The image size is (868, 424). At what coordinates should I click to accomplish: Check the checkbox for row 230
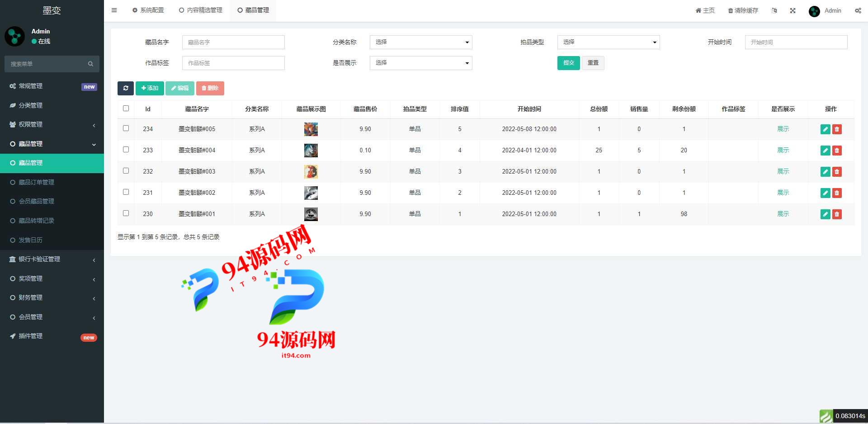pyautogui.click(x=126, y=213)
